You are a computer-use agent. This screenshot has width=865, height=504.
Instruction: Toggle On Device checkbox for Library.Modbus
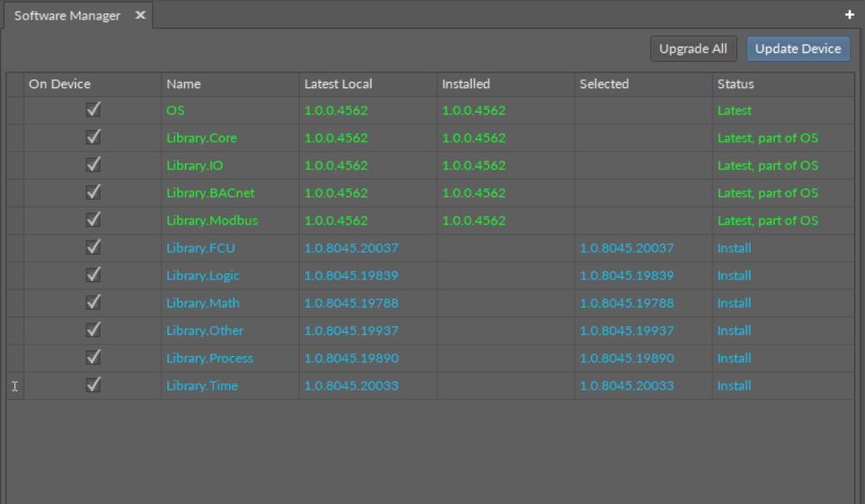[93, 220]
